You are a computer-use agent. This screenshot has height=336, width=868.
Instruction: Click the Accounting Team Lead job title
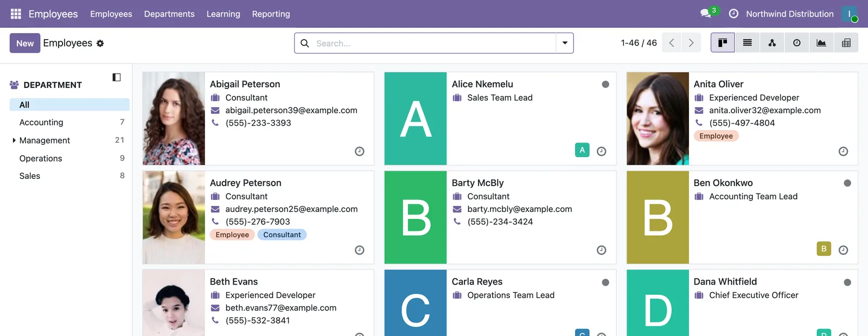[754, 196]
